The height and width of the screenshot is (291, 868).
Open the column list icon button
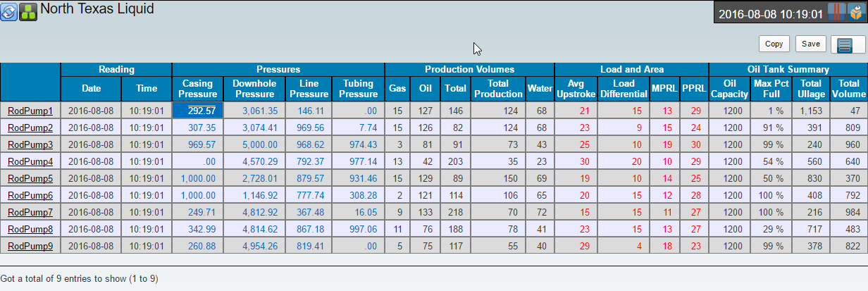[847, 44]
